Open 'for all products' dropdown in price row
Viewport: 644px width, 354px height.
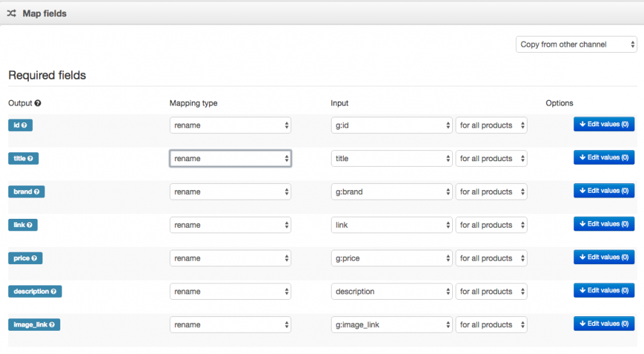(x=491, y=258)
